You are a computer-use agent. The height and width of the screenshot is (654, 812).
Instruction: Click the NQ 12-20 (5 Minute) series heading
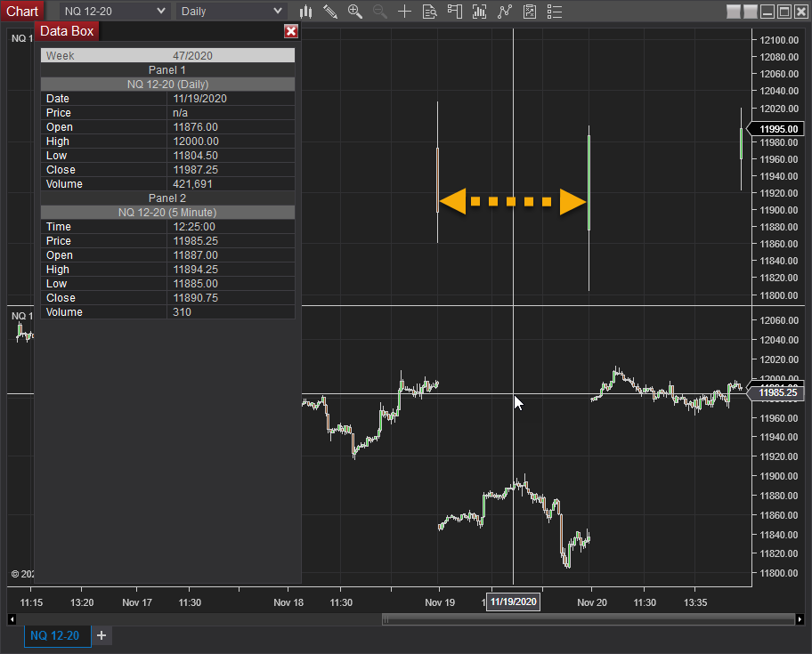coord(167,212)
